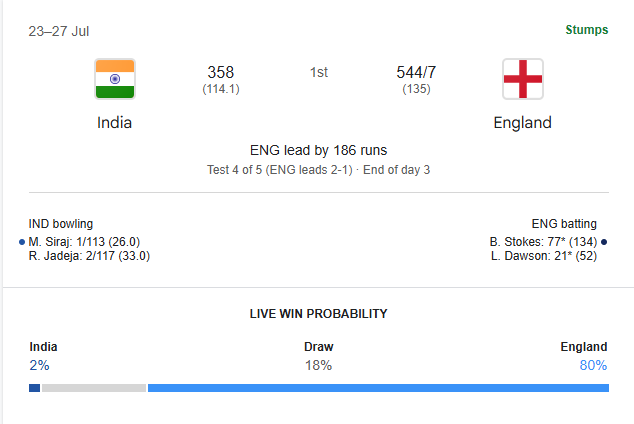Click the L. Dawson batting score
634x424 pixels.
[x=544, y=256]
